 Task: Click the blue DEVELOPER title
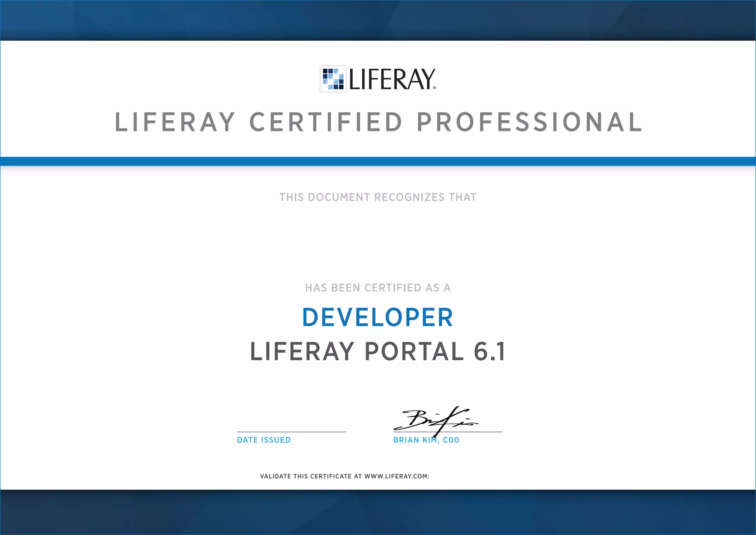point(378,318)
